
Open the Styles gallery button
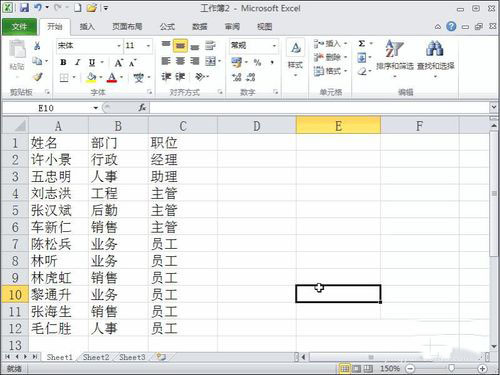pos(295,57)
